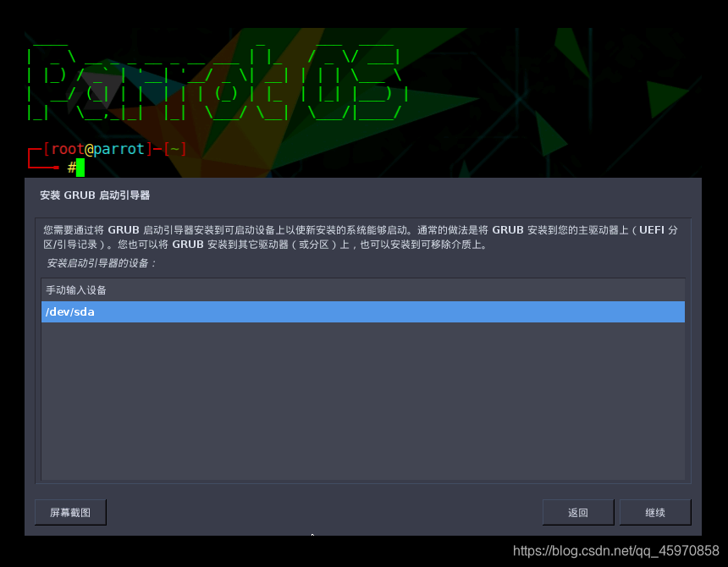
Task: Click the 继续 (Continue) button
Action: point(655,512)
